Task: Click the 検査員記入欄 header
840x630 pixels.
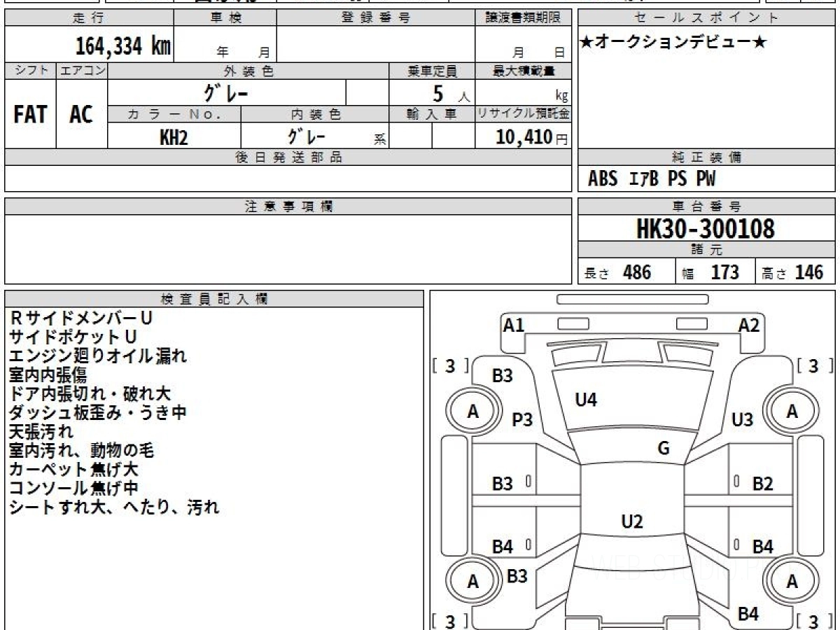Action: tap(214, 298)
